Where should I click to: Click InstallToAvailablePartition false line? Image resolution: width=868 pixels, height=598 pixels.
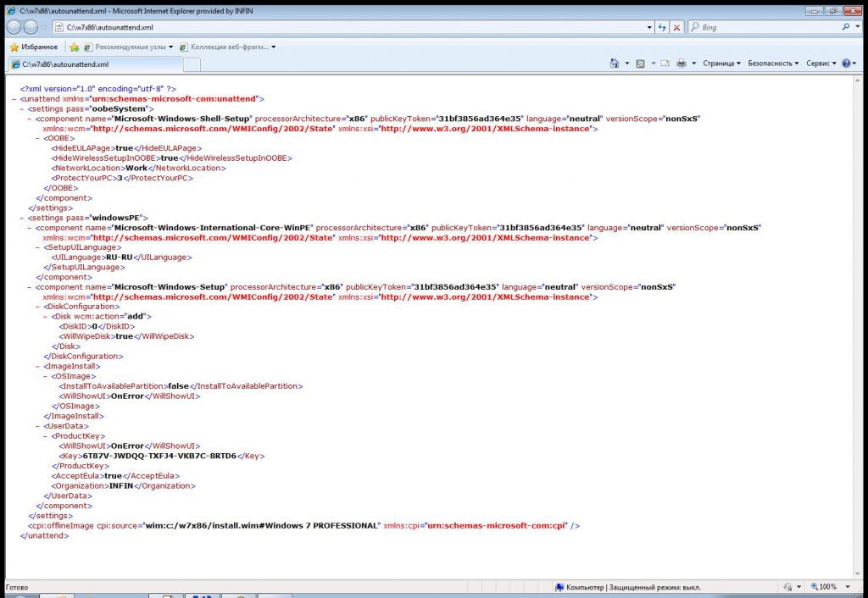click(181, 386)
